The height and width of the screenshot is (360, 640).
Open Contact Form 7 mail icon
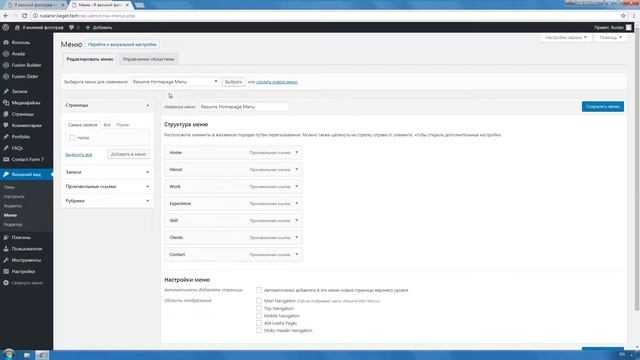click(6, 159)
